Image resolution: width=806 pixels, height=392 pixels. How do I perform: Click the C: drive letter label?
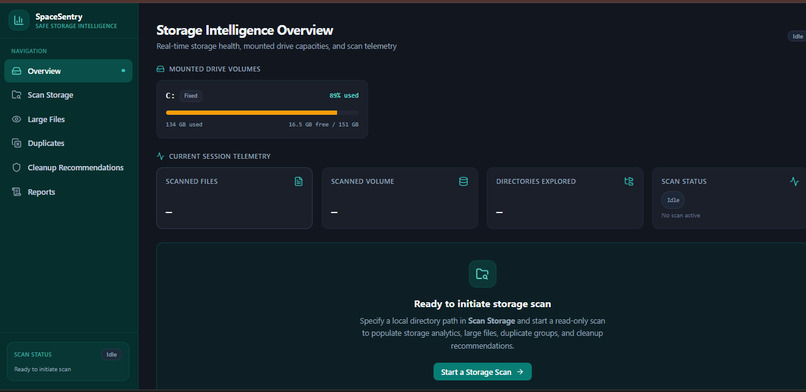[x=170, y=96]
